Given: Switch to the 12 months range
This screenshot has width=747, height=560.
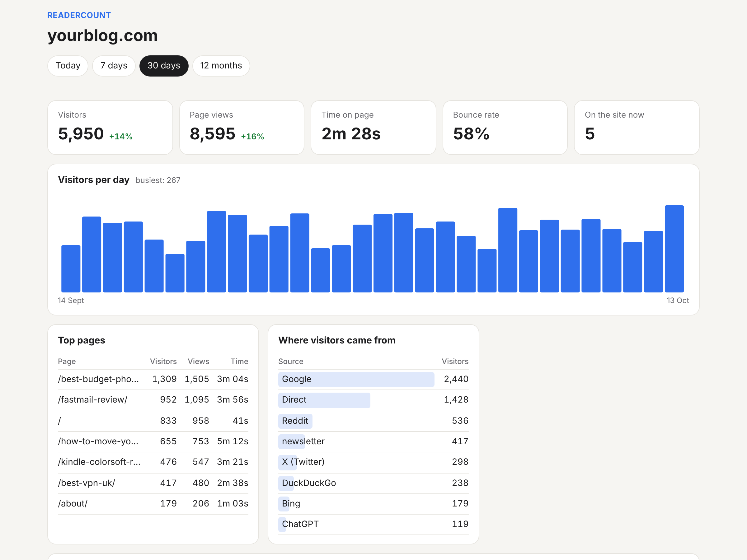Looking at the screenshot, I should pyautogui.click(x=221, y=66).
